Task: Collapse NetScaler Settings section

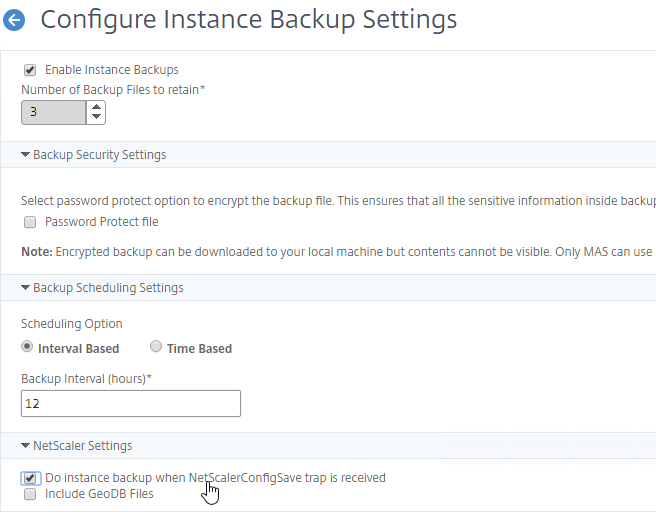Action: (x=25, y=446)
